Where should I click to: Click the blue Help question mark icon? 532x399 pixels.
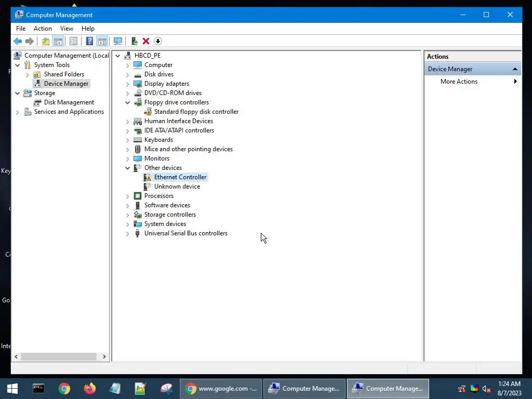click(x=89, y=42)
